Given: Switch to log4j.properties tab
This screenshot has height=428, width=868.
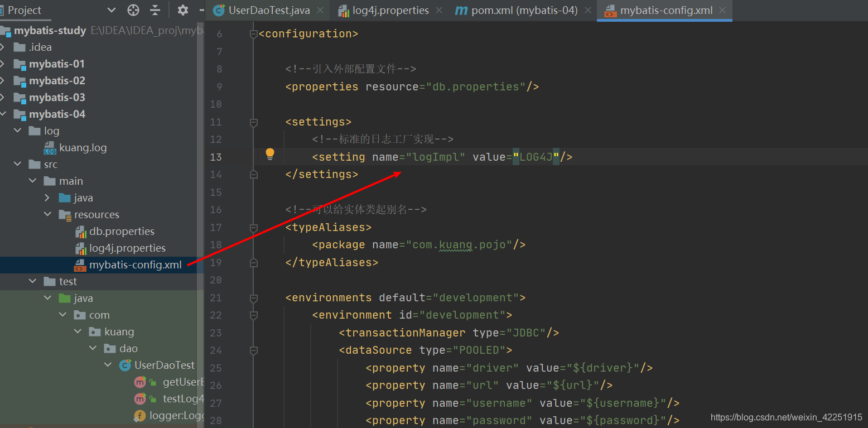Looking at the screenshot, I should click(390, 10).
